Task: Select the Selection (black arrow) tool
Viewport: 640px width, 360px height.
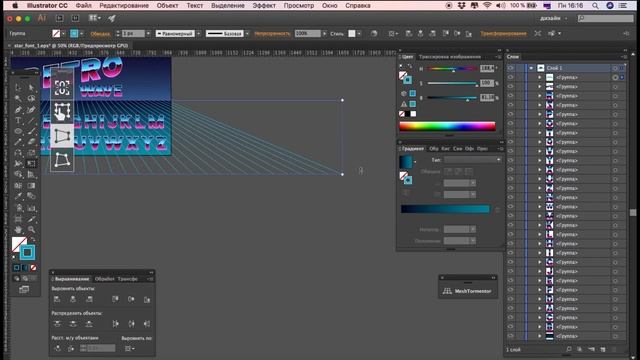Action: 18,87
